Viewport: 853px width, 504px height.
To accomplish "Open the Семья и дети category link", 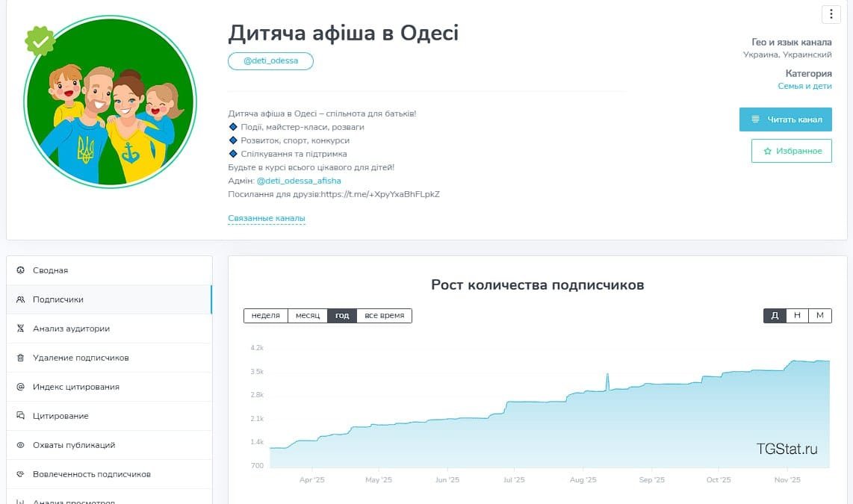I will (805, 86).
